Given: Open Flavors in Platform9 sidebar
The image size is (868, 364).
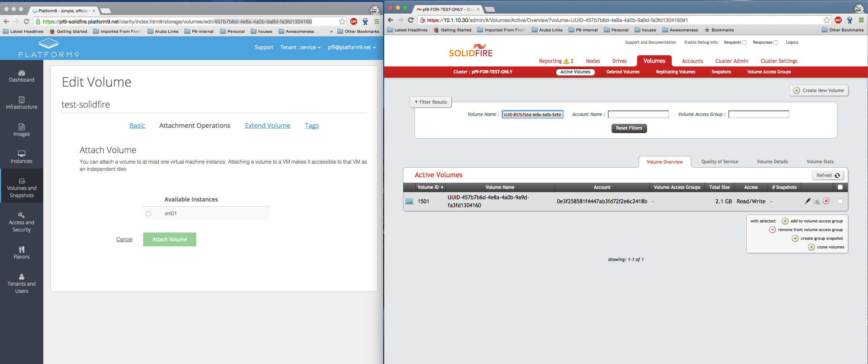Looking at the screenshot, I should pos(22,253).
